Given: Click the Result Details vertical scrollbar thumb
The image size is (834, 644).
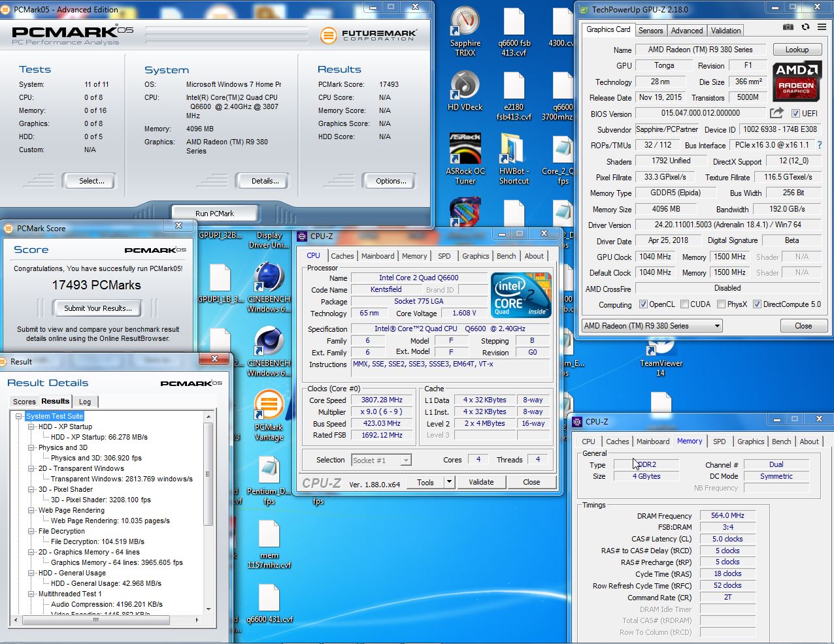Looking at the screenshot, I should 208,474.
